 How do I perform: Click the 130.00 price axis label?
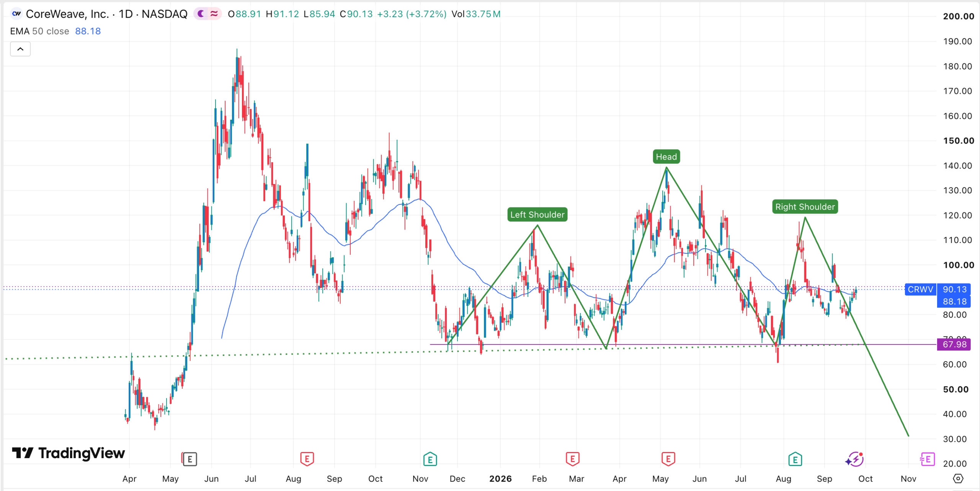point(957,191)
